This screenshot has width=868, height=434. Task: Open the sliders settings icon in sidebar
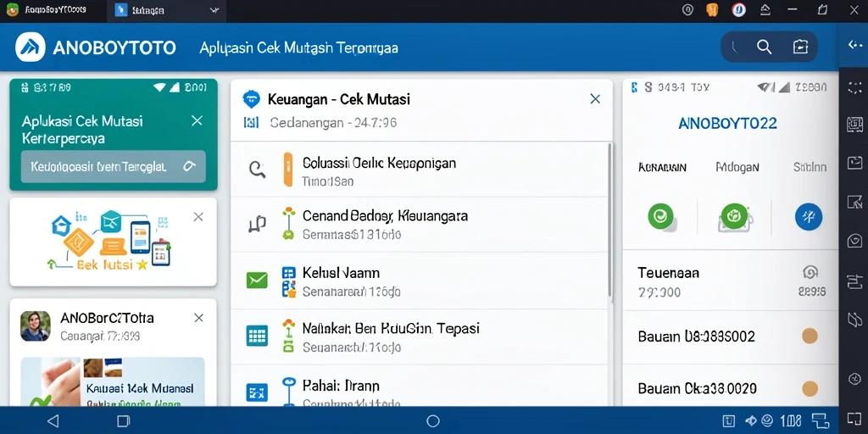[854, 281]
